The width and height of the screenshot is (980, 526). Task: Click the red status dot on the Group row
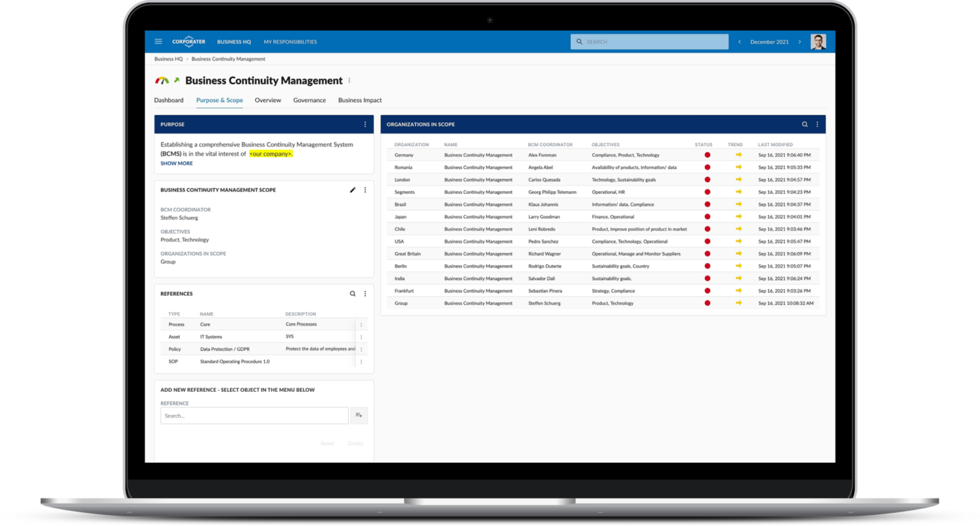[x=707, y=303]
